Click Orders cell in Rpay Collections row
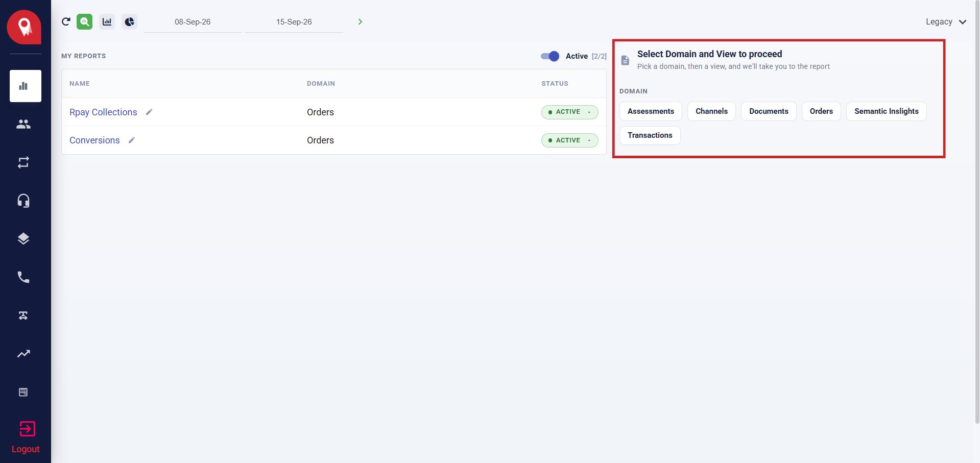This screenshot has height=463, width=980. pyautogui.click(x=320, y=112)
